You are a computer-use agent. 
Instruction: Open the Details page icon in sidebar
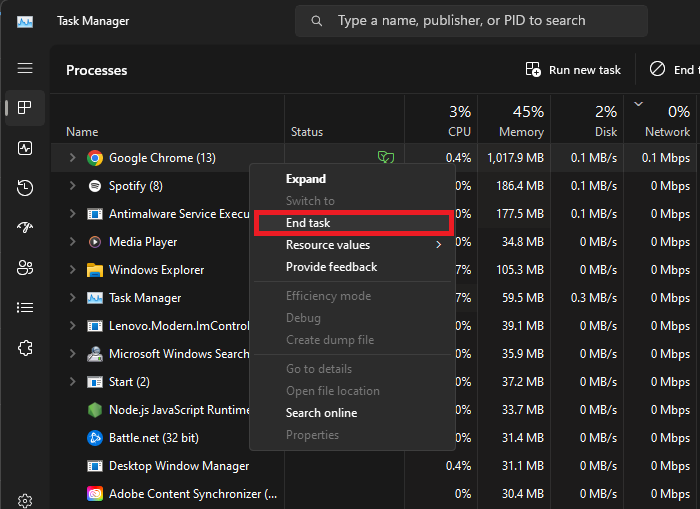25,308
